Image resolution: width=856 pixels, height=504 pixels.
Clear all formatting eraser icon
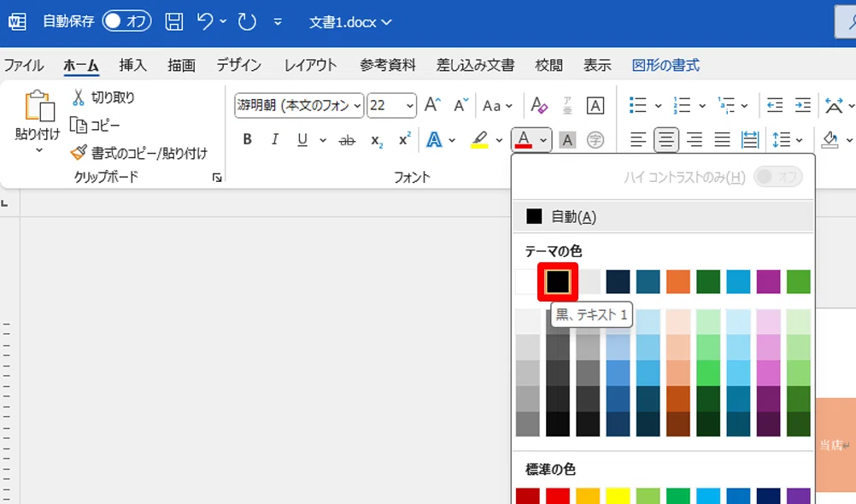pyautogui.click(x=539, y=105)
